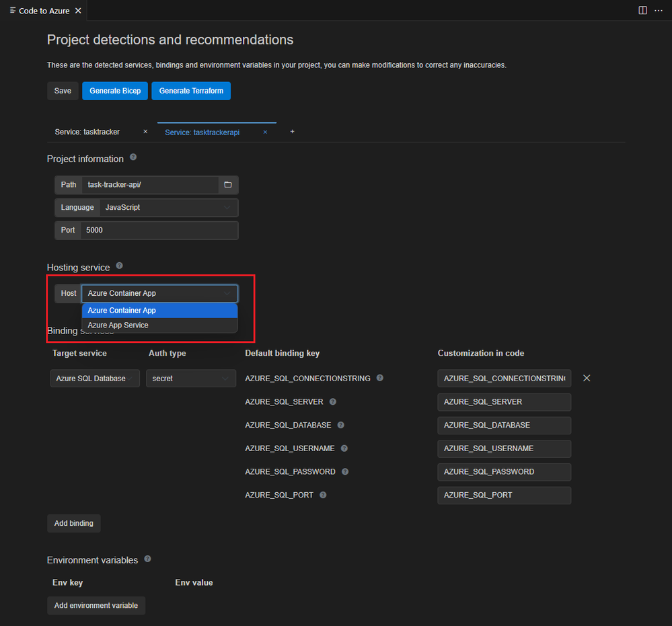672x626 pixels.
Task: Click the AZURE_SQL_SERVER binding key text
Action: pyautogui.click(x=284, y=402)
